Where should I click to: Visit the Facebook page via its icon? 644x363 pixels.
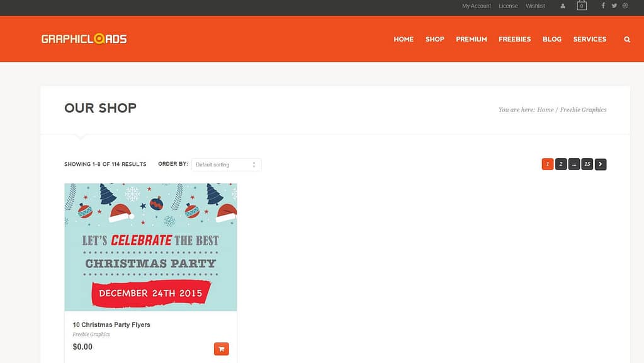tap(603, 6)
